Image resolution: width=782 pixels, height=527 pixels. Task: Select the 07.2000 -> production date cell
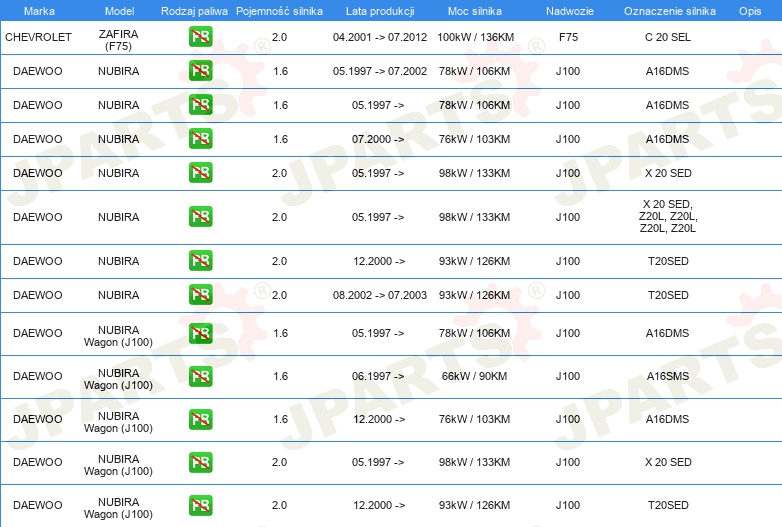tap(378, 139)
